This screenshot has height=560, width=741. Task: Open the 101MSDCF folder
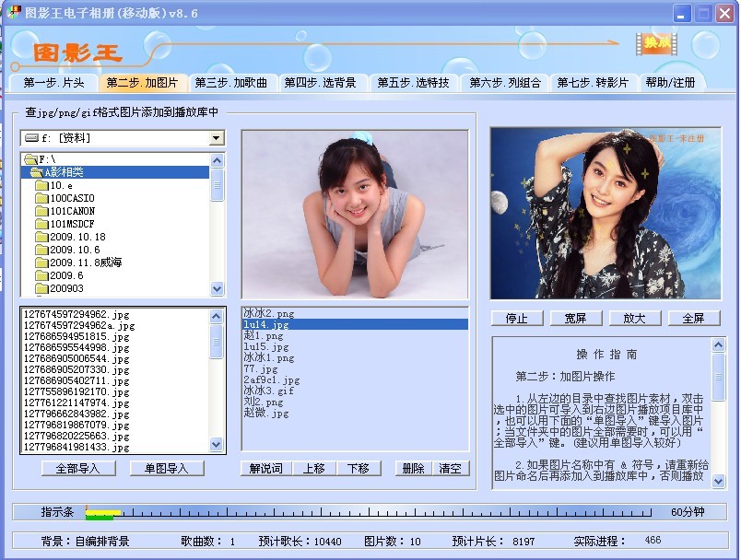pyautogui.click(x=65, y=223)
